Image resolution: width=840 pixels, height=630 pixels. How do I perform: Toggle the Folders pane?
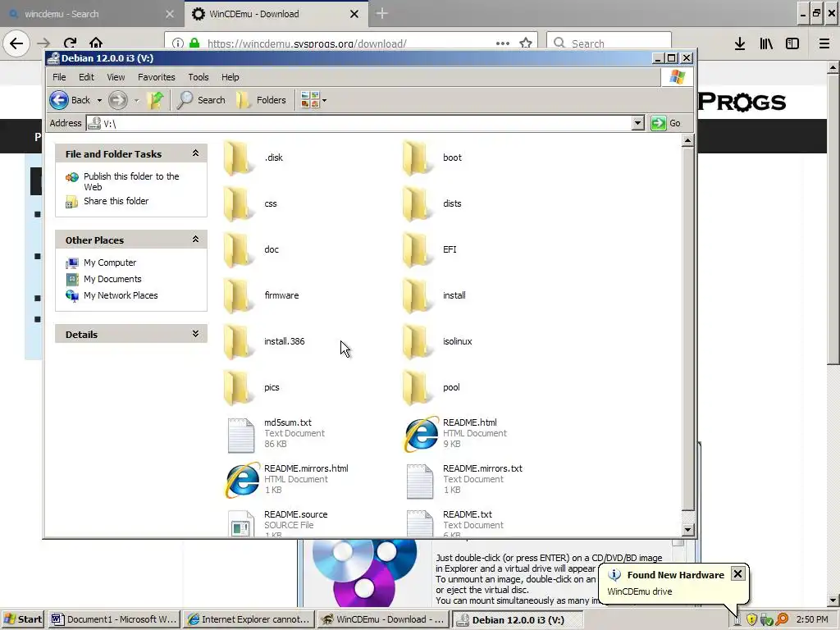click(x=262, y=100)
